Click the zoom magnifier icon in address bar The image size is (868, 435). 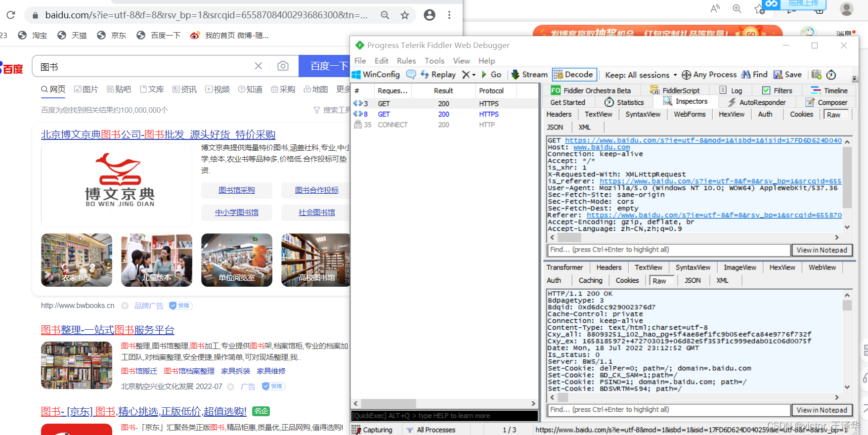coord(385,15)
